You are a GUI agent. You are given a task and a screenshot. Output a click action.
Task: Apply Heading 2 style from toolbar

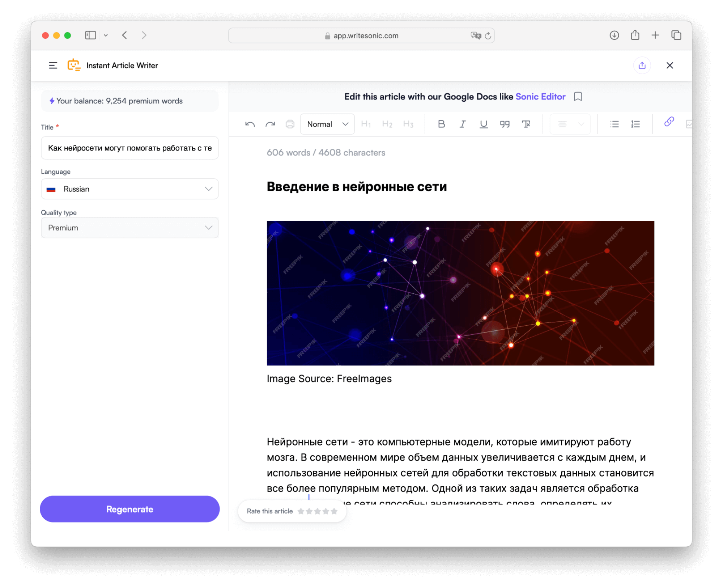point(387,124)
